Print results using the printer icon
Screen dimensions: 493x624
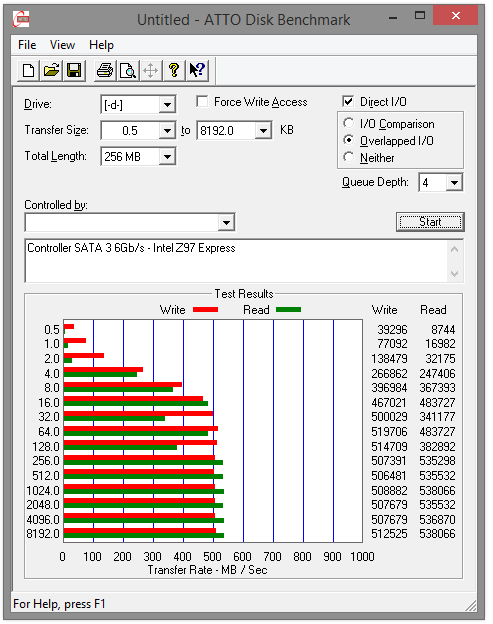(x=105, y=71)
